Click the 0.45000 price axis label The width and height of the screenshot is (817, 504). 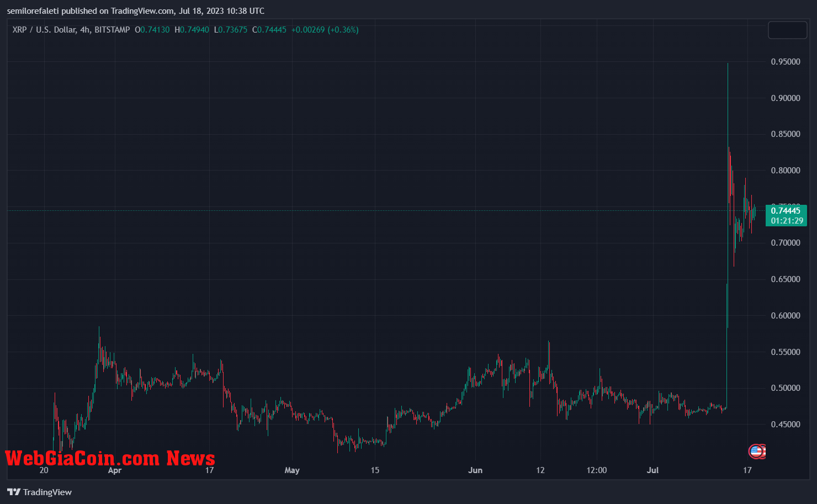click(x=786, y=425)
